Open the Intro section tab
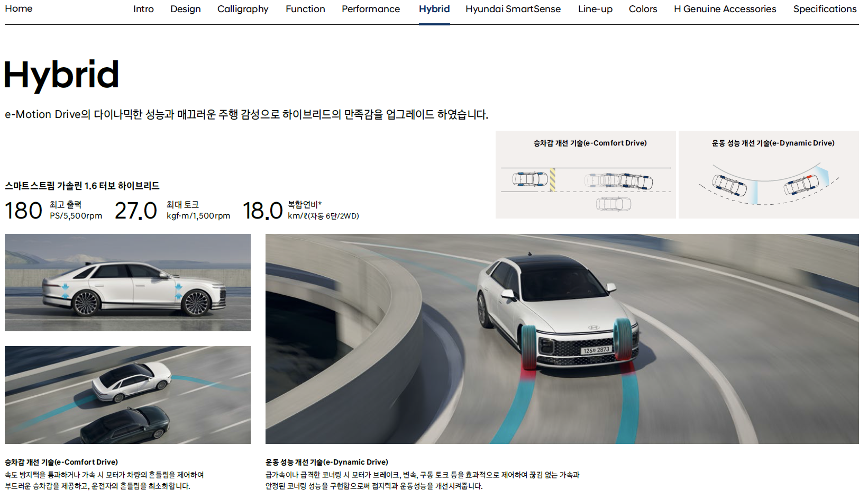This screenshot has height=499, width=868. pyautogui.click(x=143, y=9)
